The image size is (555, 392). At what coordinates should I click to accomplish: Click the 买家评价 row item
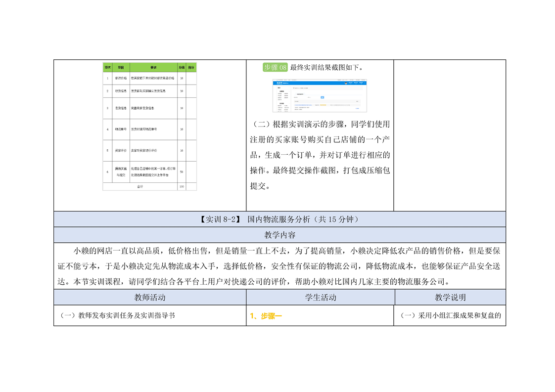pos(121,150)
